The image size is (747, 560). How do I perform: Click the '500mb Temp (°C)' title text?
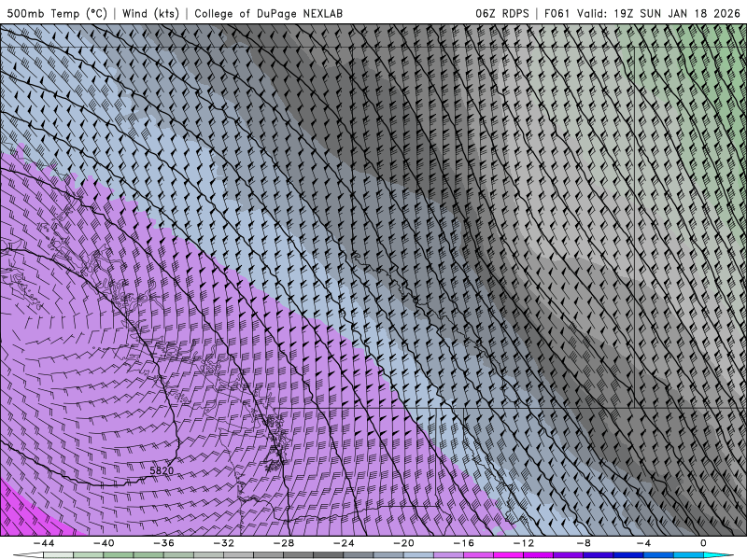pos(57,13)
